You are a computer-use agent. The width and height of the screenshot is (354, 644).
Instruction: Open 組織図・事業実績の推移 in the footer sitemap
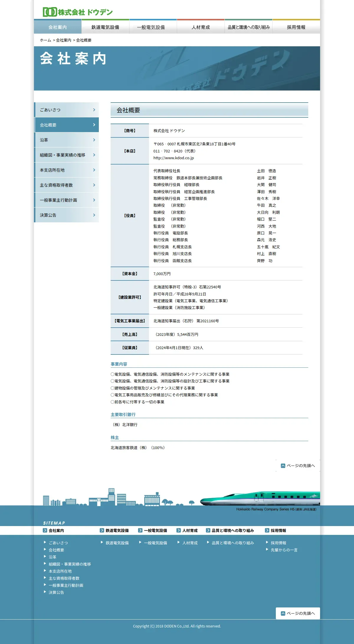point(70,564)
